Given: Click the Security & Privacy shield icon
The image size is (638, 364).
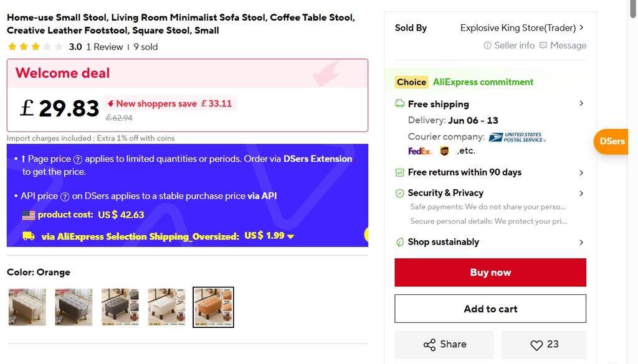Looking at the screenshot, I should [x=399, y=193].
